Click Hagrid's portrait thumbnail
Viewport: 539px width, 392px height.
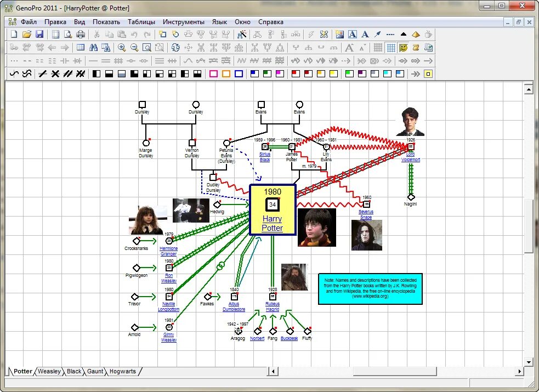click(x=294, y=277)
